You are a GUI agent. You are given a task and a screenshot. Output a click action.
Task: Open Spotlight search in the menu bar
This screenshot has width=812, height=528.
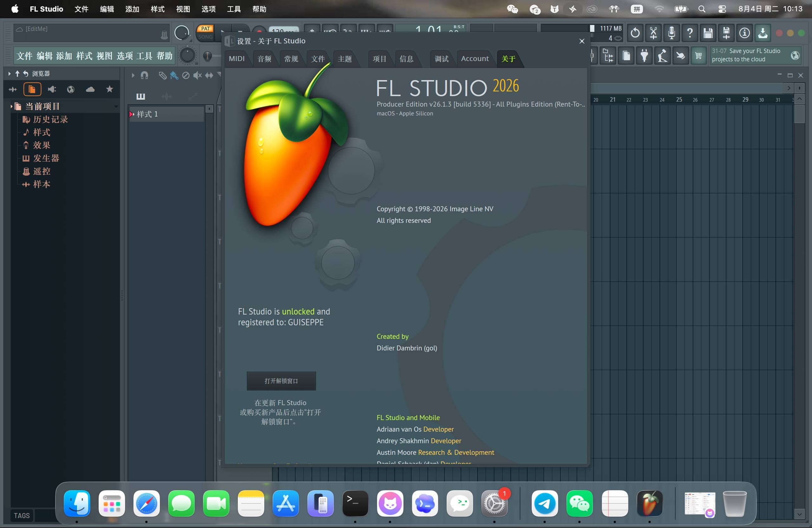(x=702, y=9)
